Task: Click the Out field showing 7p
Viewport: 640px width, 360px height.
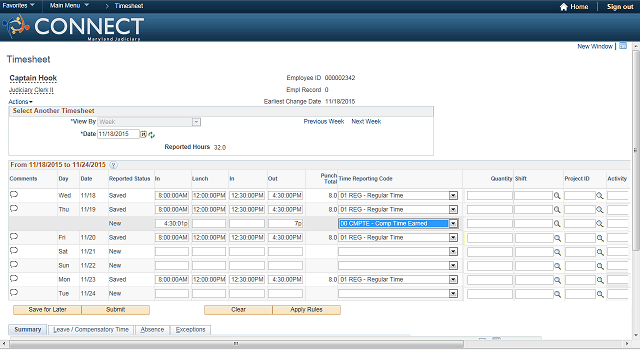Action: pos(285,224)
